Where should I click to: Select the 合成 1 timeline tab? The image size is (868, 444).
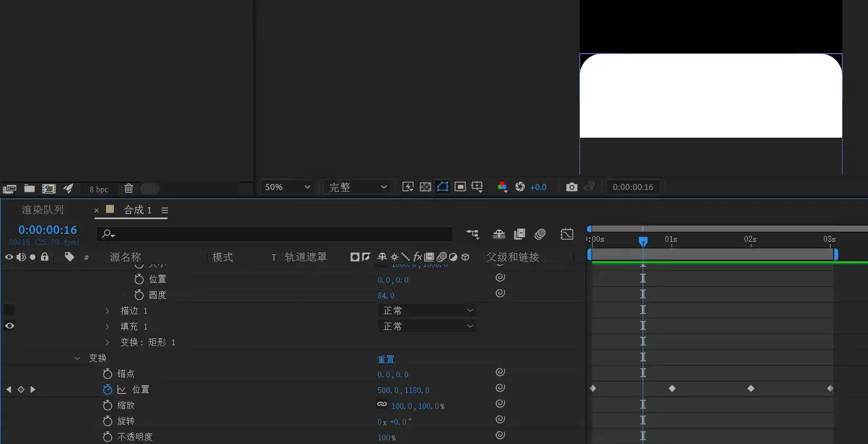click(138, 210)
